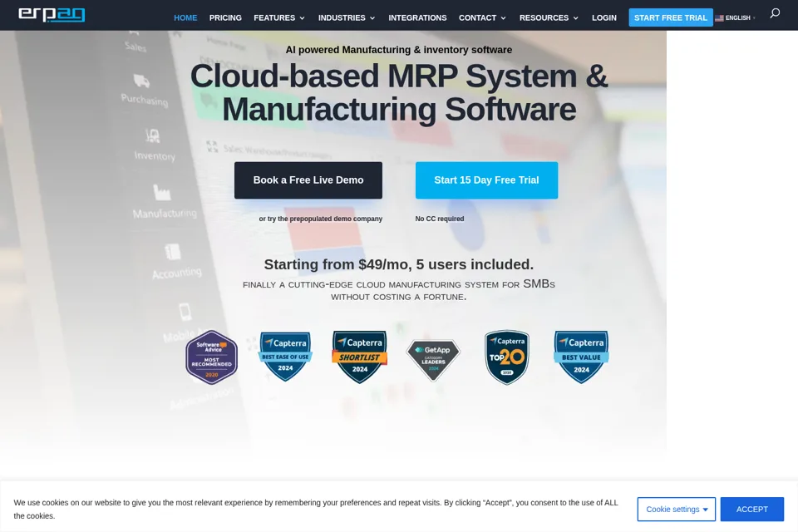Click the 'Cloud-based MRP System & Manufacturing Software' headline

399,92
